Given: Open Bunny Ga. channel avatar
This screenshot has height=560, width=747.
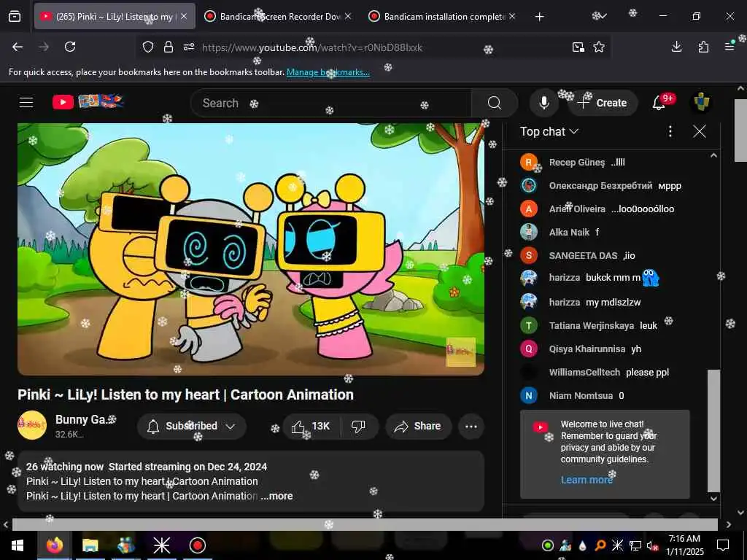Looking at the screenshot, I should (32, 425).
